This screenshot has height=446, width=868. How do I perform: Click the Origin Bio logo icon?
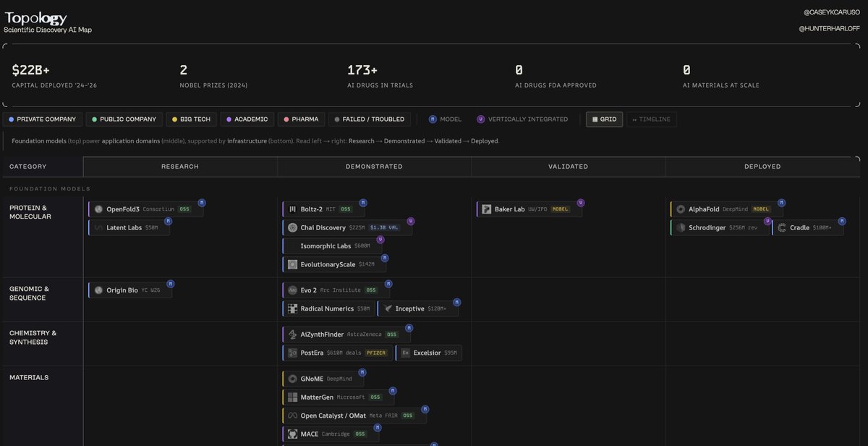pyautogui.click(x=99, y=290)
